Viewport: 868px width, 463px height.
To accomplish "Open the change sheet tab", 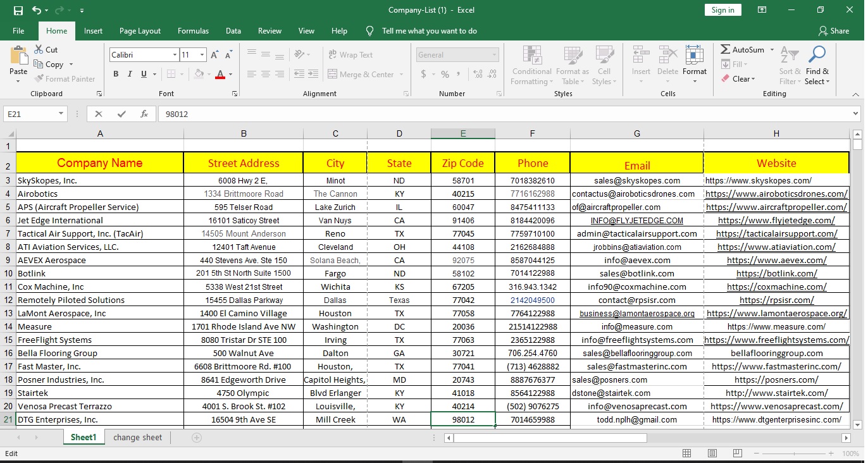I will tap(137, 437).
